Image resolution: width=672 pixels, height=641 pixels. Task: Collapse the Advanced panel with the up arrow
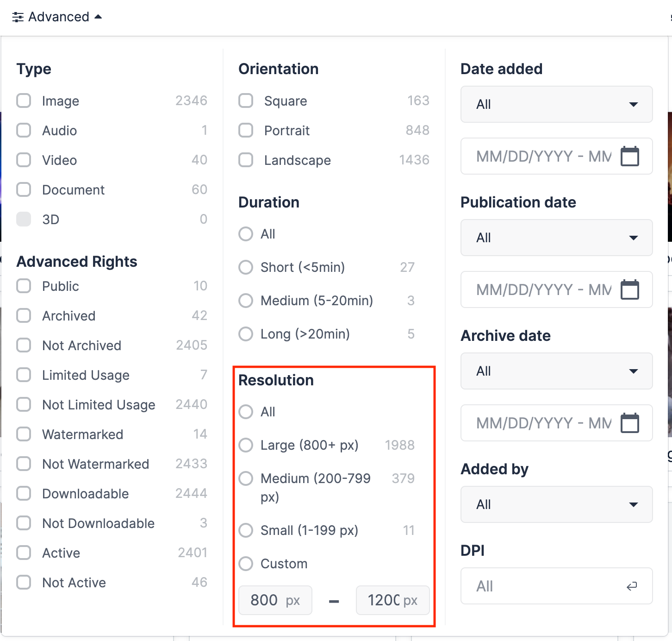point(98,17)
